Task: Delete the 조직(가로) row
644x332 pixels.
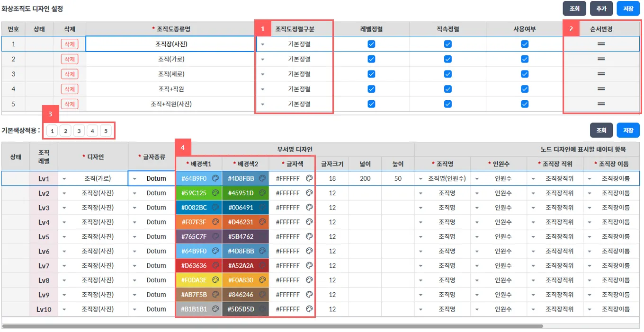Action: pos(70,59)
